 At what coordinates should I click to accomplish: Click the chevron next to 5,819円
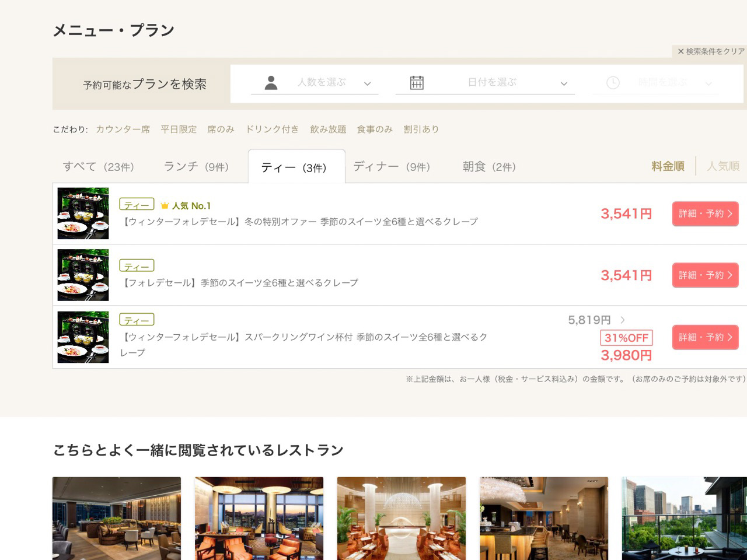pyautogui.click(x=623, y=320)
